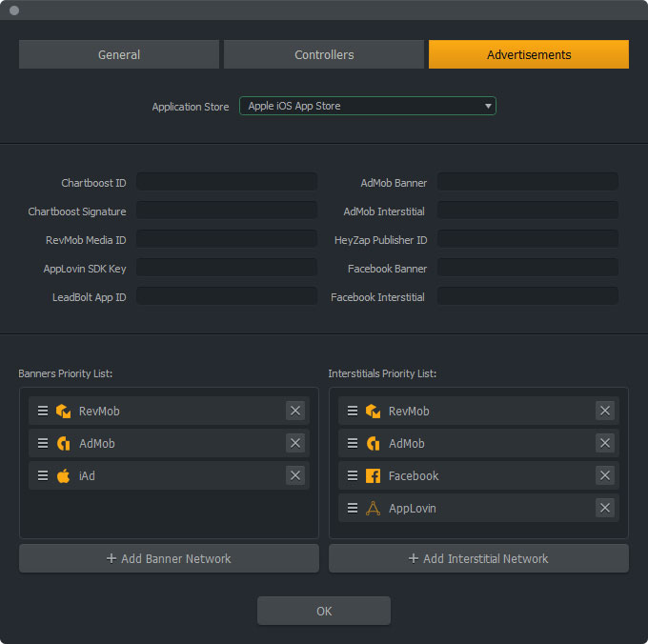Remove iAd from Banners Priority List
This screenshot has height=644, width=648.
click(295, 475)
